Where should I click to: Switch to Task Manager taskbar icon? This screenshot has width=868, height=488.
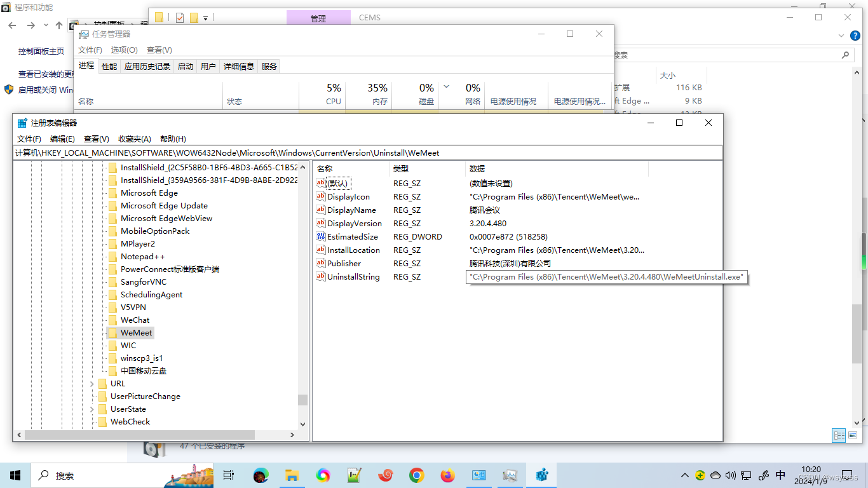pos(510,475)
